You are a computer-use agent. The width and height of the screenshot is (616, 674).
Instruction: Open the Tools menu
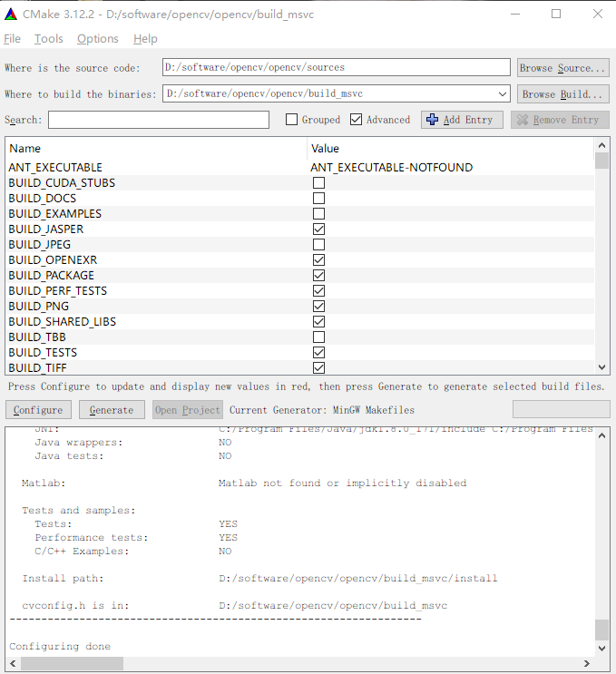(49, 39)
